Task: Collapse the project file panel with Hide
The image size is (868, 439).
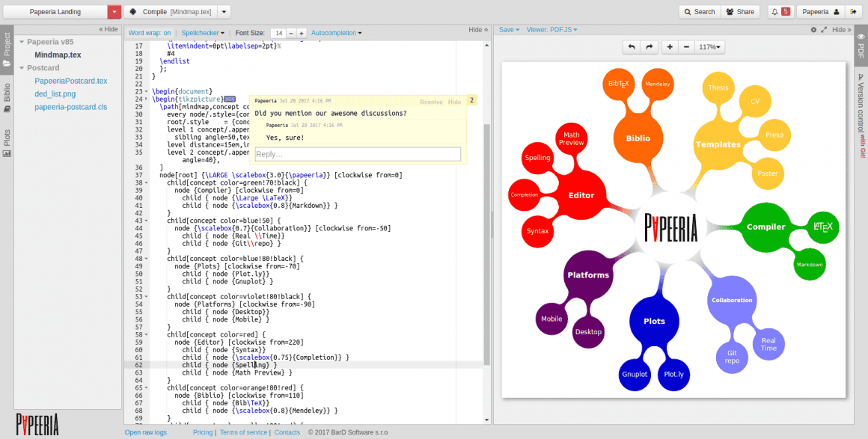Action: (x=109, y=29)
